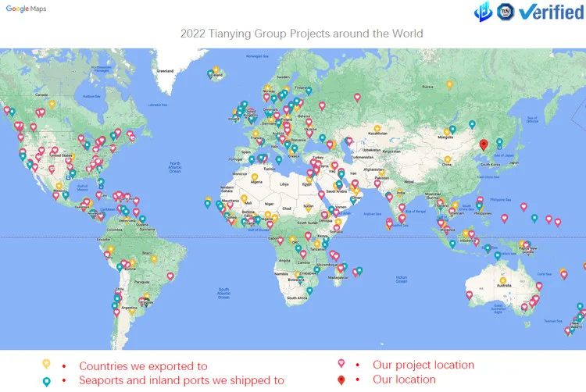Click the pink heart pin icon in the legend
The width and height of the screenshot is (586, 392).
tap(341, 363)
